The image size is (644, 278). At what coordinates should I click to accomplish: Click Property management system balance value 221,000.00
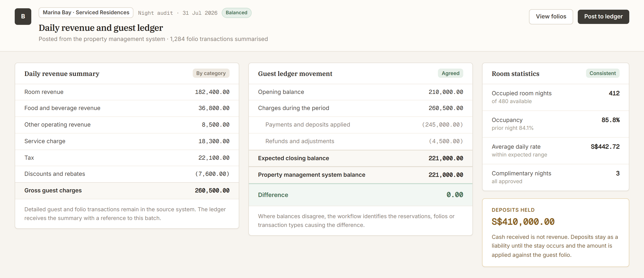[x=446, y=175]
